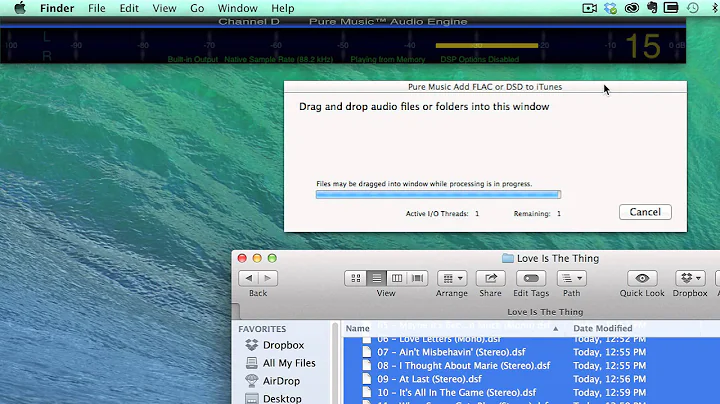Click the display icon in menu bar
The height and width of the screenshot is (404, 720).
[671, 8]
